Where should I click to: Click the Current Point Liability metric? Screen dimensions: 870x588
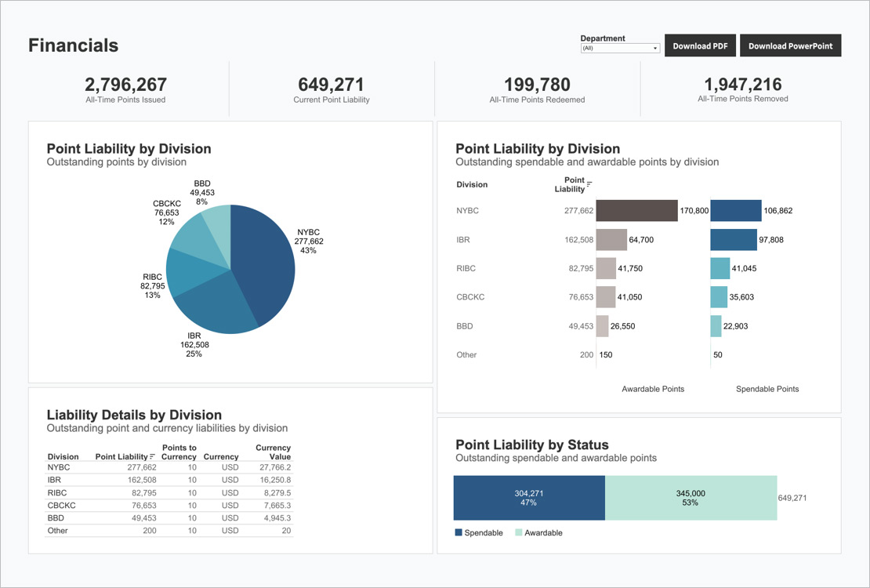tap(331, 84)
